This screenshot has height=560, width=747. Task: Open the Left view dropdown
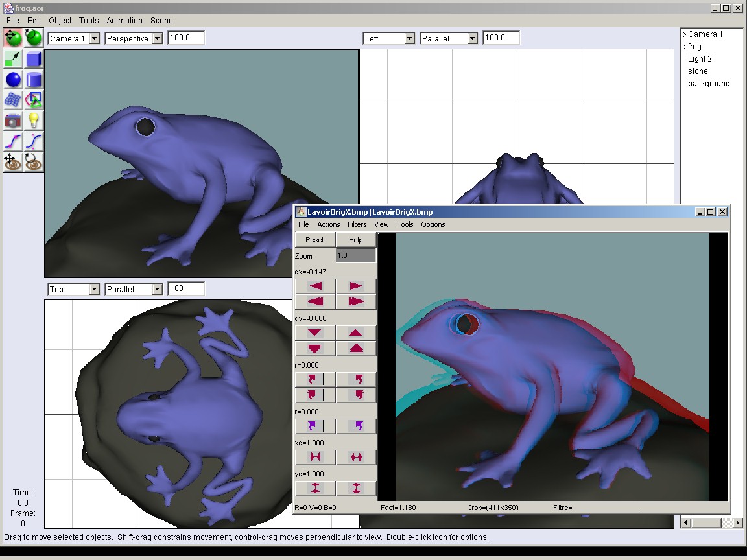point(389,39)
